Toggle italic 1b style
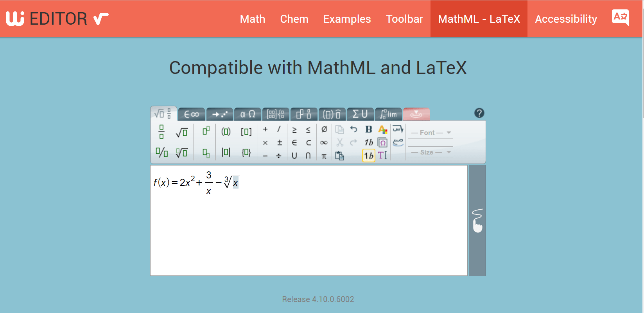The width and height of the screenshot is (644, 313). tap(369, 142)
